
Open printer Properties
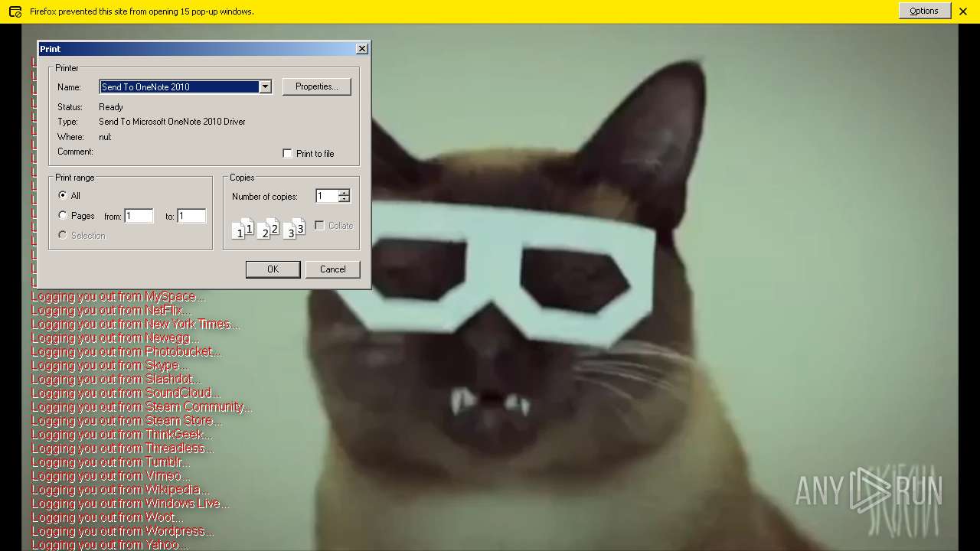click(x=317, y=86)
